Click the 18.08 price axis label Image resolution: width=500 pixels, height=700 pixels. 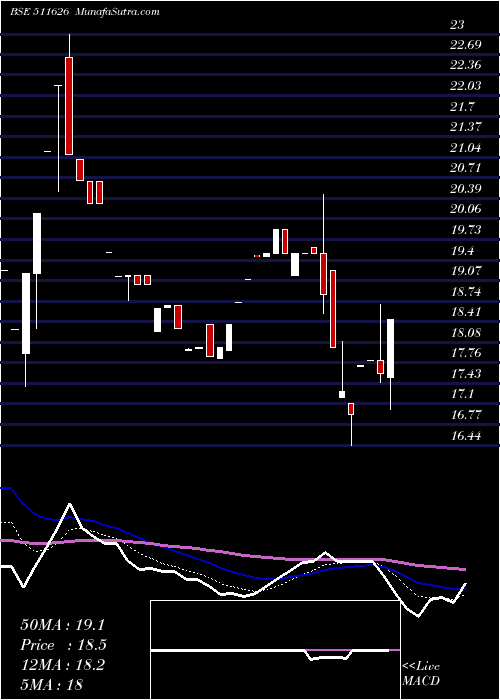(466, 333)
